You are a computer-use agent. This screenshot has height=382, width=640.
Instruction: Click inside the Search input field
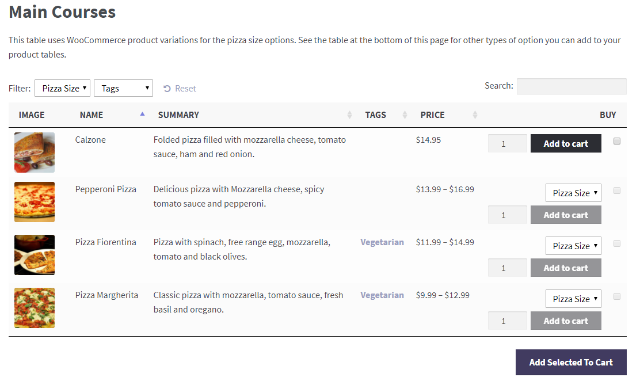click(572, 86)
